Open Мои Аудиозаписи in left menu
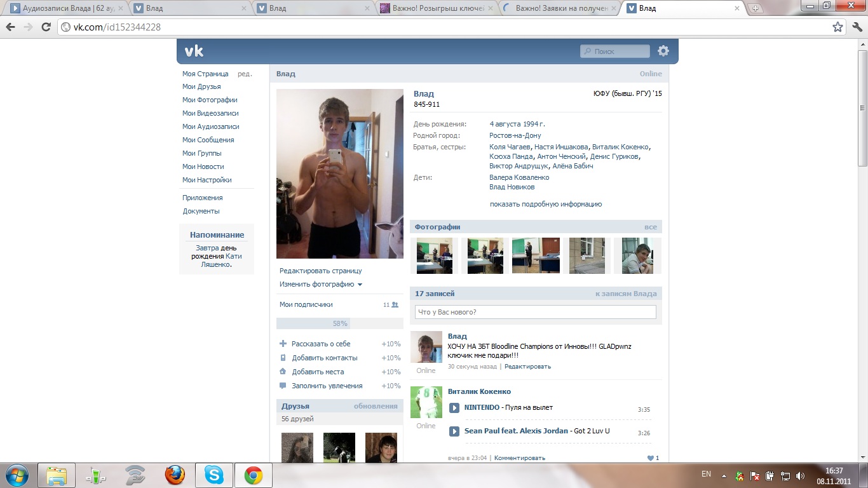This screenshot has height=488, width=868. click(210, 126)
